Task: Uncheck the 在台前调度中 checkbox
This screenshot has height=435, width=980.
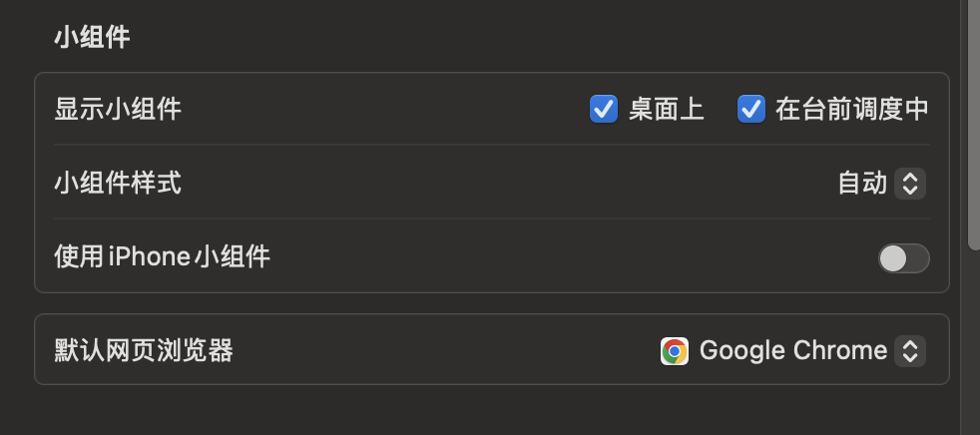Action: [x=750, y=109]
